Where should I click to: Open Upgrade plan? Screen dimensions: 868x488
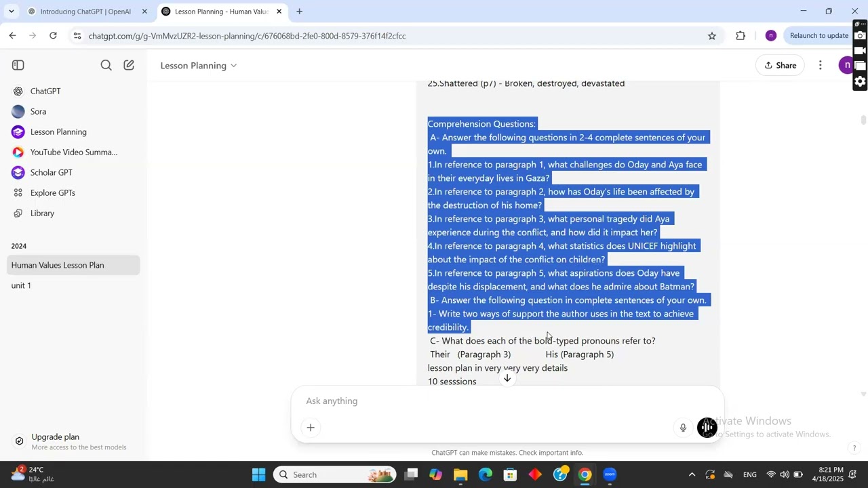coord(73,442)
